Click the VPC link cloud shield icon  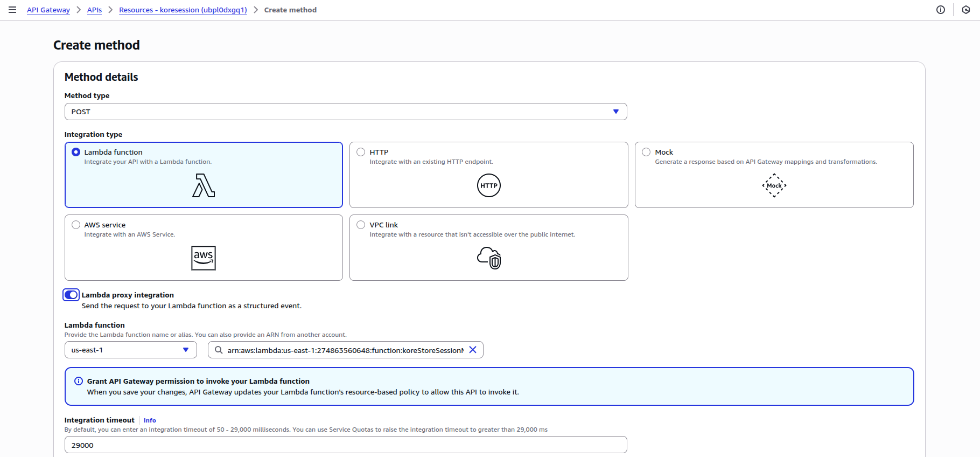489,258
